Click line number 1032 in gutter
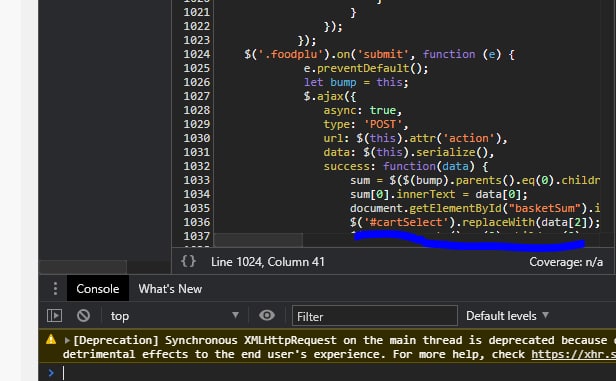Viewport: 616px width, 381px height. [x=196, y=166]
